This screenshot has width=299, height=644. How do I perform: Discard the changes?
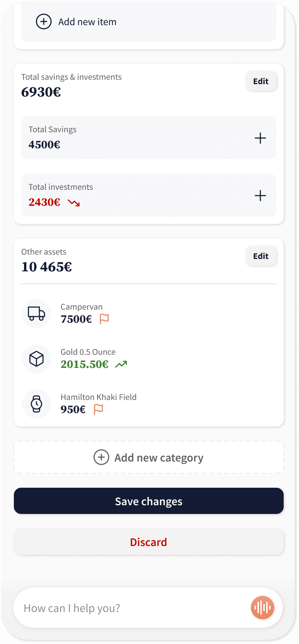pyautogui.click(x=149, y=542)
